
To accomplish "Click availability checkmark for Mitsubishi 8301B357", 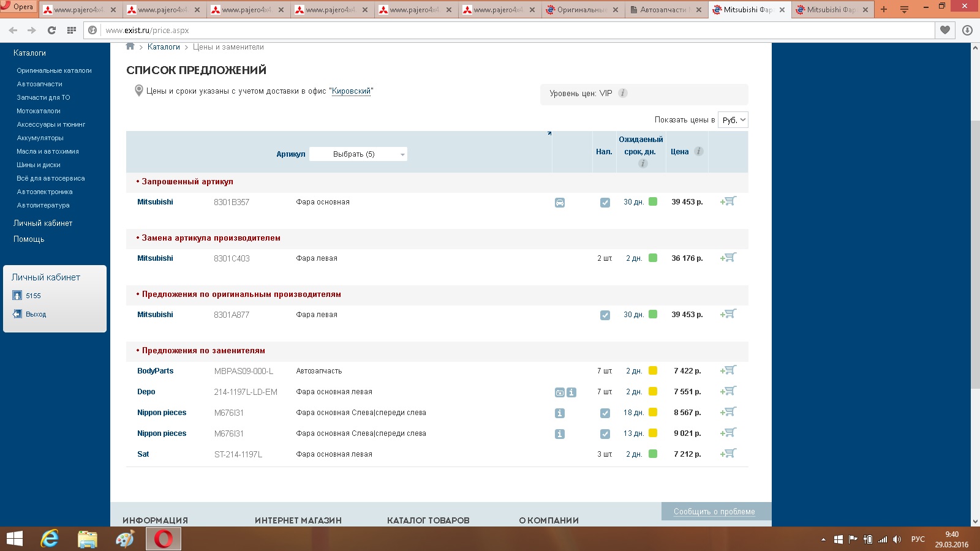I will [605, 203].
